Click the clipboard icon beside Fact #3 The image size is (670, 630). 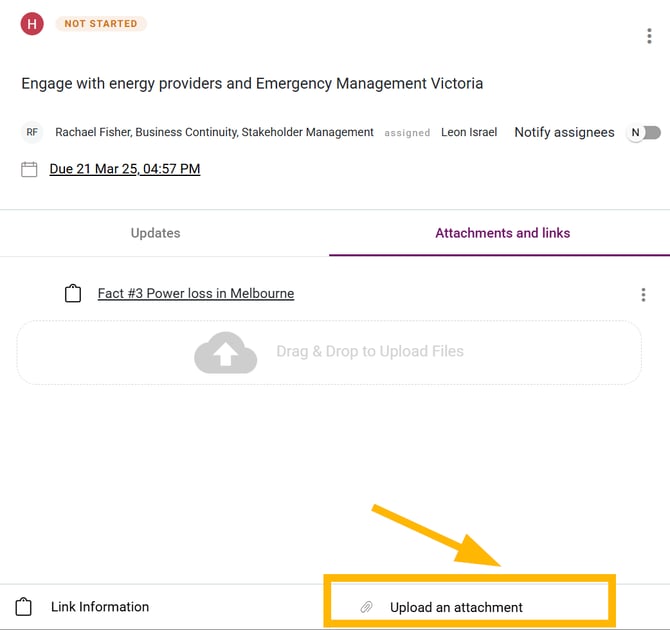tap(72, 294)
